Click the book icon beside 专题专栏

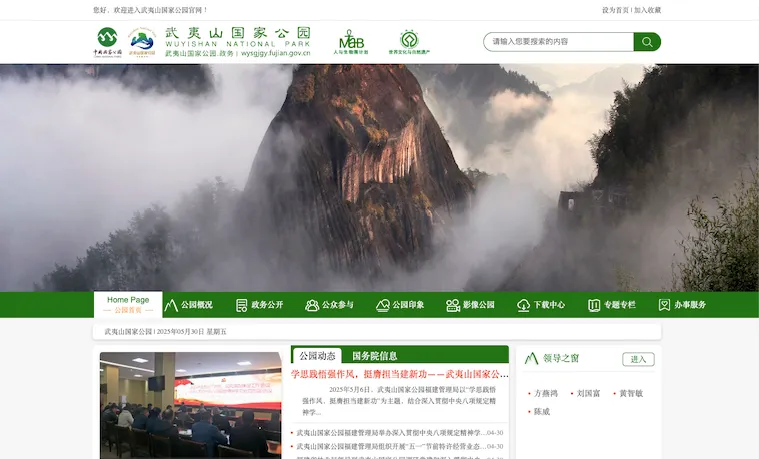pyautogui.click(x=594, y=305)
